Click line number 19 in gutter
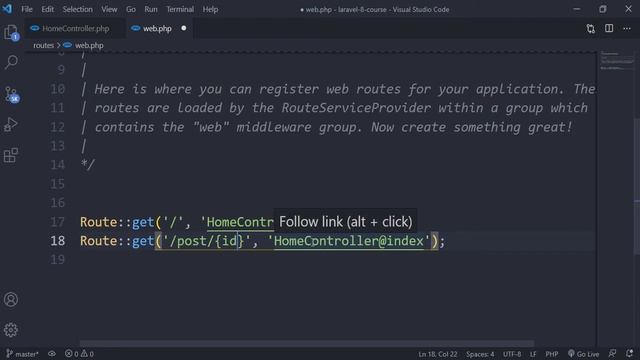The image size is (640, 360). (x=57, y=260)
